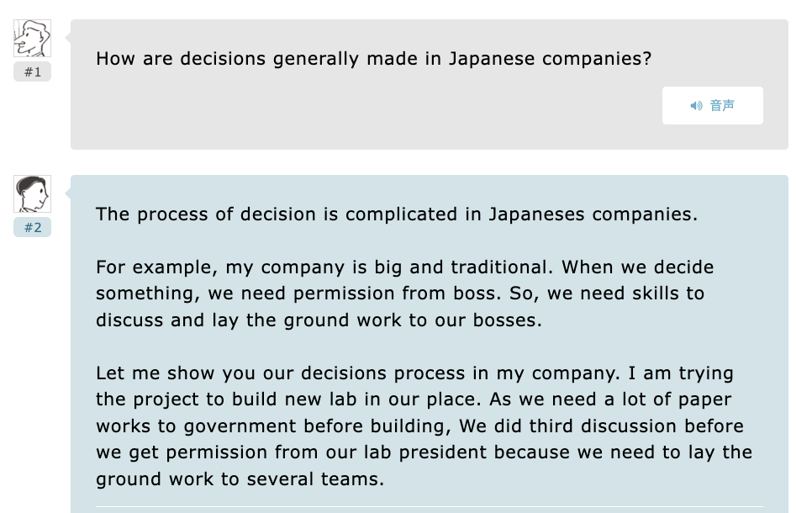Click the line starting "Let me show you"
812x513 pixels.
(414, 373)
